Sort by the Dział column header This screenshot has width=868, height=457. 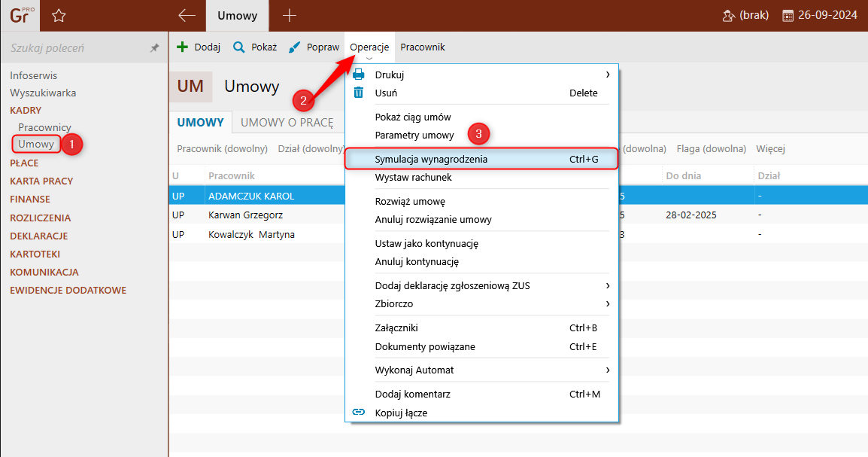pyautogui.click(x=769, y=175)
